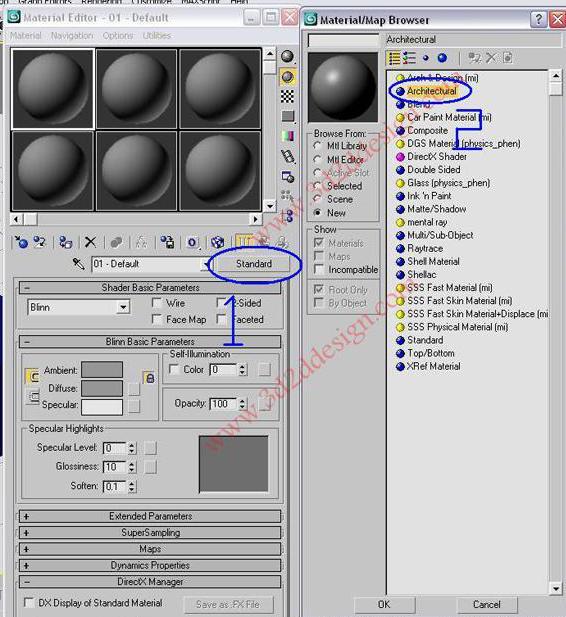Collapse the DirectX Manager rollout
This screenshot has height=617, width=566.
point(150,582)
